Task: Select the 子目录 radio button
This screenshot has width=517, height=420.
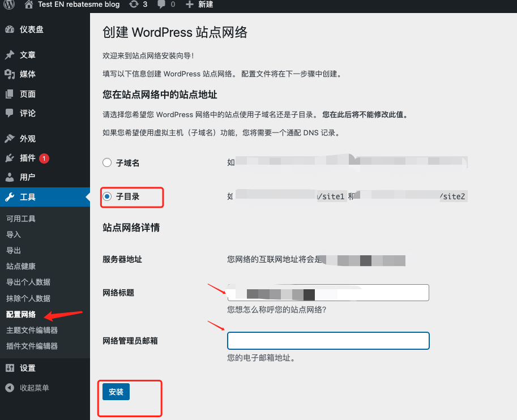Action: pyautogui.click(x=107, y=196)
